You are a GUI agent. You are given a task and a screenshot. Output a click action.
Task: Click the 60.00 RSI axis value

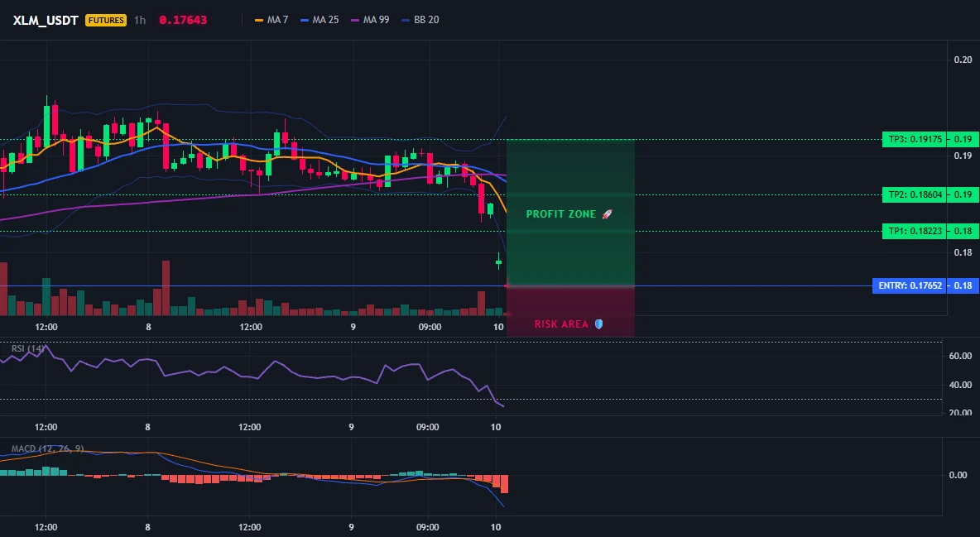click(960, 356)
